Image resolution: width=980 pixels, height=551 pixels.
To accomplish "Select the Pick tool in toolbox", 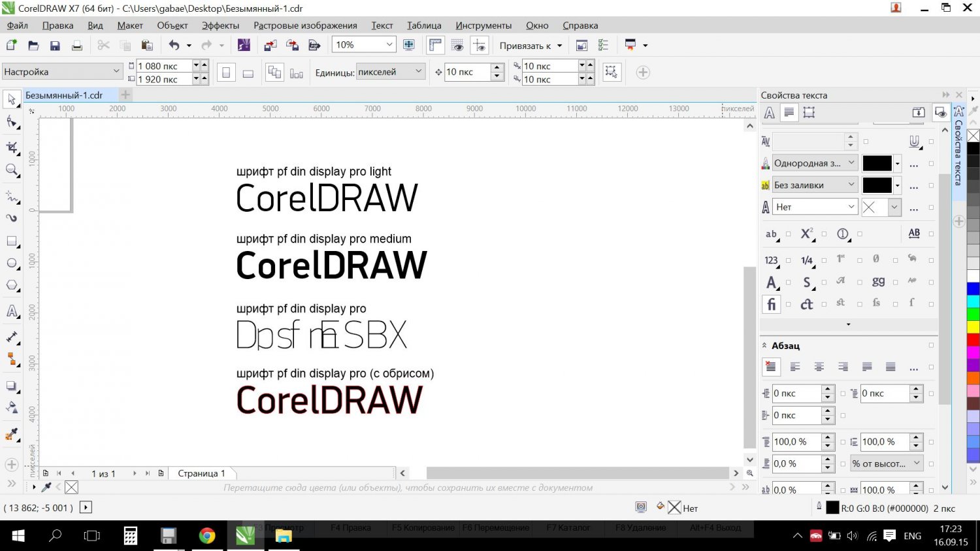I will tap(12, 99).
